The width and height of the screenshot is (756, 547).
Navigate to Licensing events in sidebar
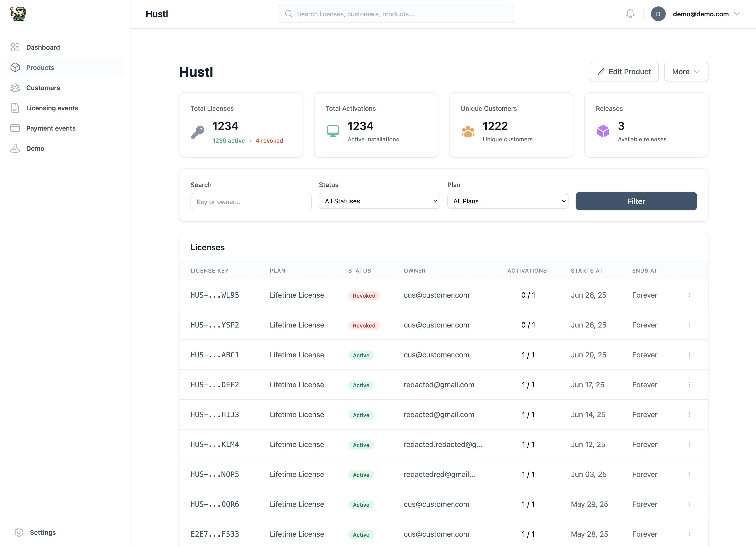52,108
